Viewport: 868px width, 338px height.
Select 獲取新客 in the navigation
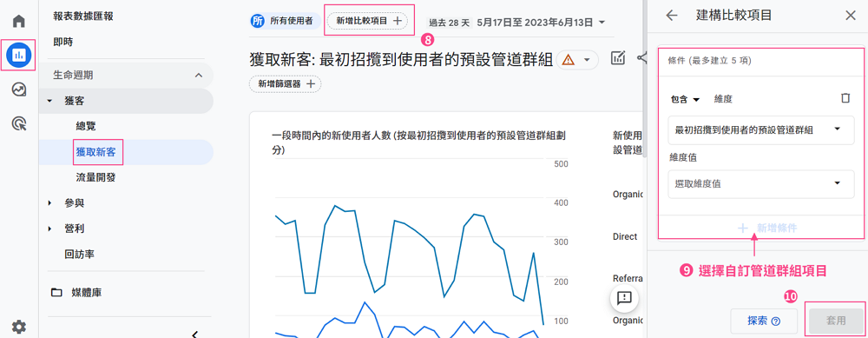pyautogui.click(x=95, y=152)
